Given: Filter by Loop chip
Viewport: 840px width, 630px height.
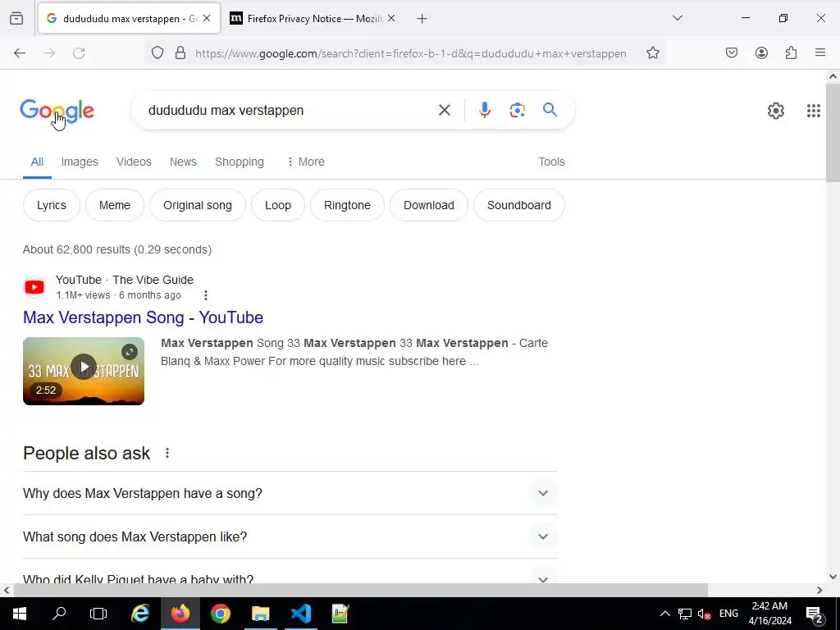Looking at the screenshot, I should [x=278, y=205].
